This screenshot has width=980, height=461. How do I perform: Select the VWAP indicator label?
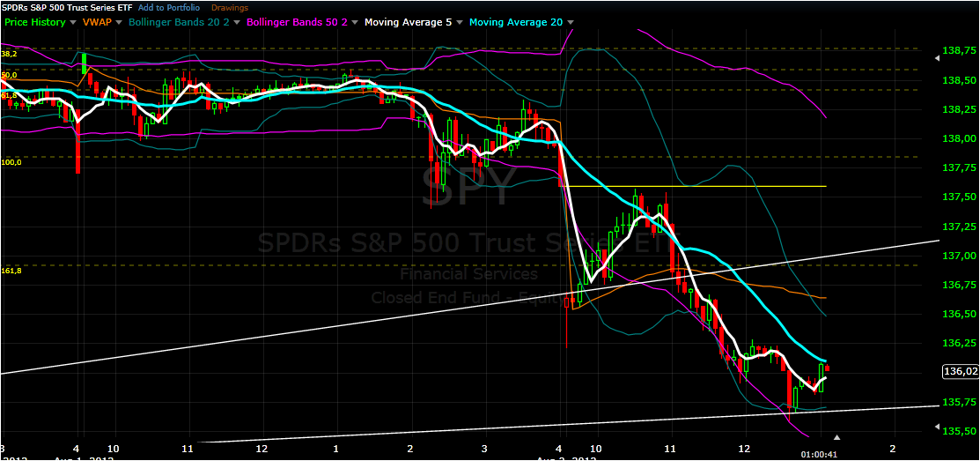click(x=99, y=22)
